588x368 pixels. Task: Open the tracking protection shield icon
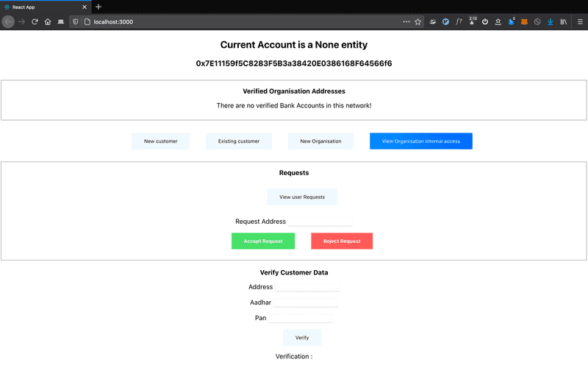[x=76, y=22]
